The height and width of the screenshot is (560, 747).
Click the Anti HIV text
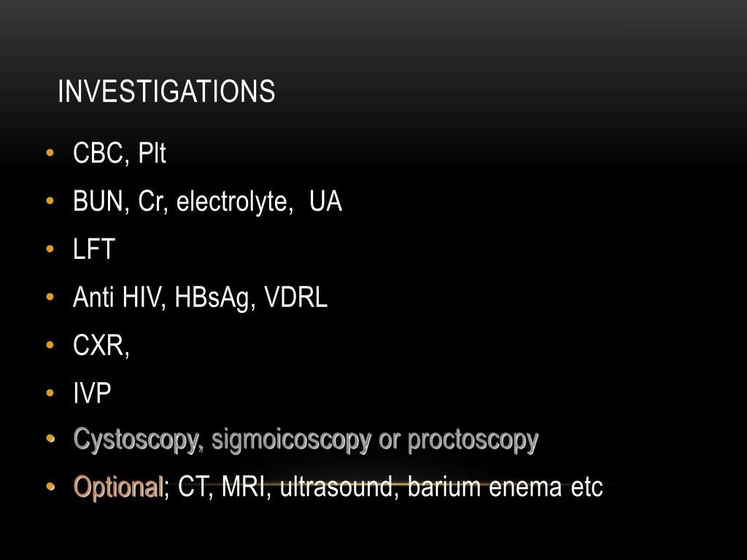[119, 297]
